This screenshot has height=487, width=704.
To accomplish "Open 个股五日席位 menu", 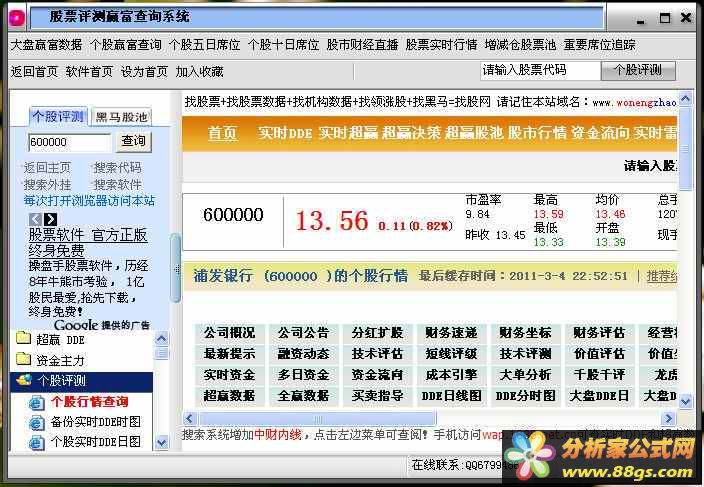I will click(x=204, y=45).
